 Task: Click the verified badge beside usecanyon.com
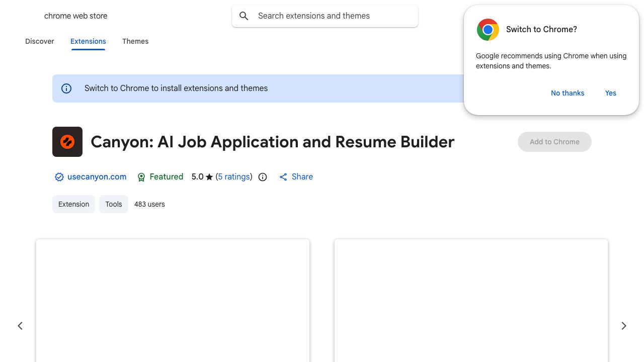[x=59, y=177]
